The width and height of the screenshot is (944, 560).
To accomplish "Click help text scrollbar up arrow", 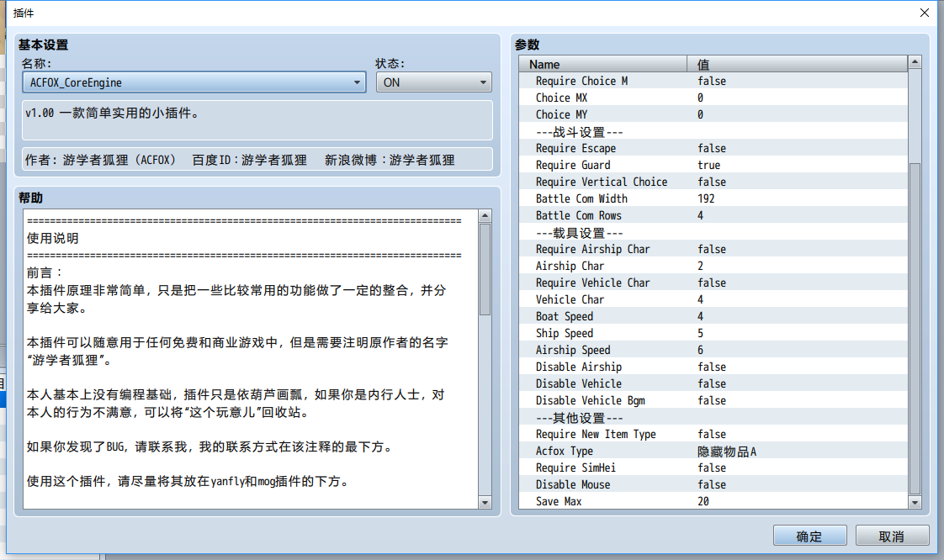I will click(x=485, y=216).
